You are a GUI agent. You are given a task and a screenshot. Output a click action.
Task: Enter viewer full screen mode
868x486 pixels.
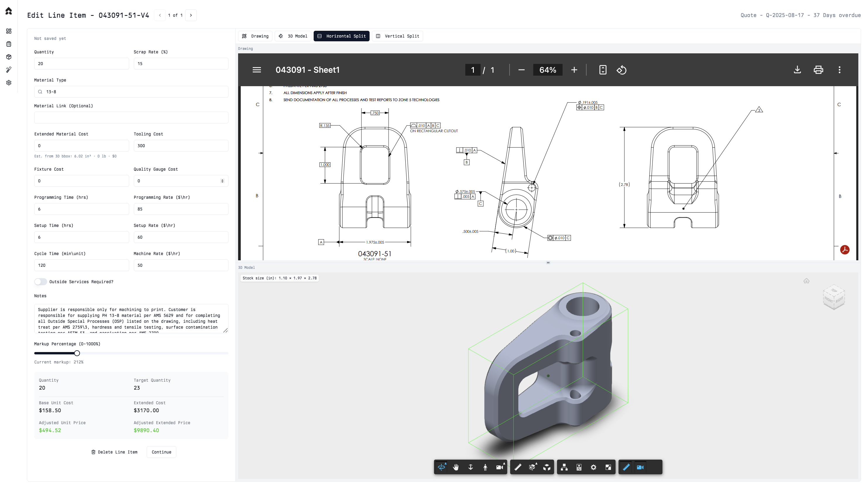pos(608,467)
